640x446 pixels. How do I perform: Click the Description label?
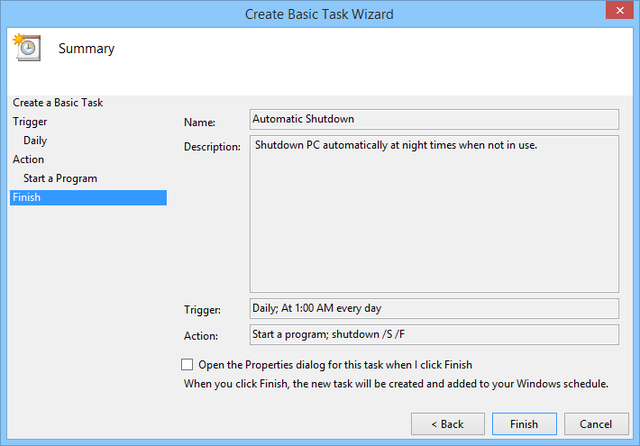click(x=212, y=146)
